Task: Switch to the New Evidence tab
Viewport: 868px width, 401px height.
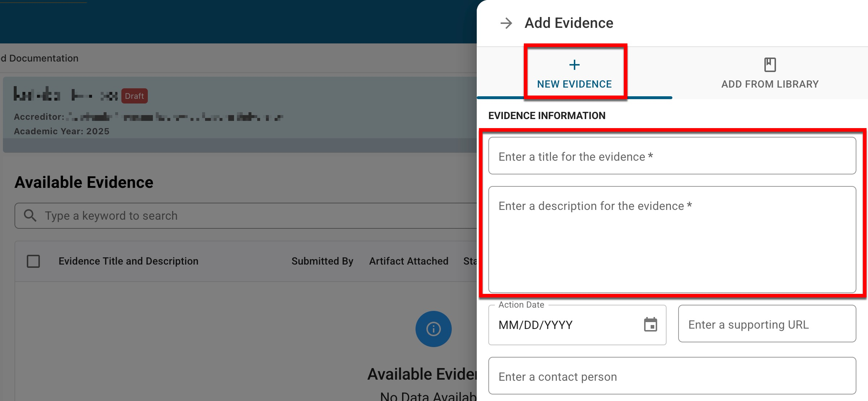Action: [x=574, y=84]
